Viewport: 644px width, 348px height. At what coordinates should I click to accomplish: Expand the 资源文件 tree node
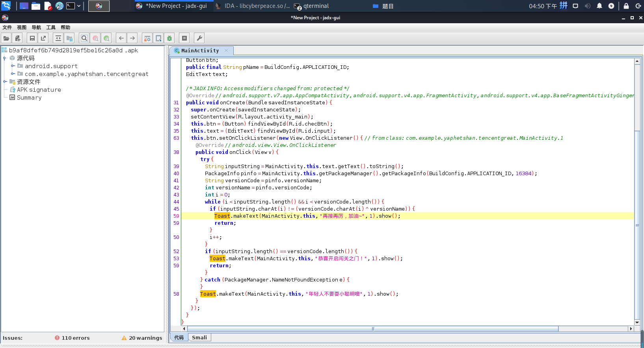click(5, 82)
